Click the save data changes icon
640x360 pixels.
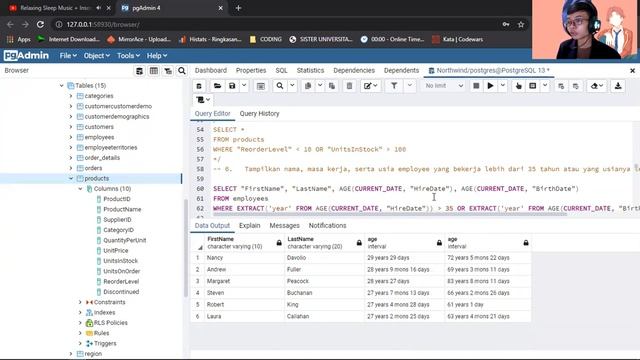click(x=260, y=86)
